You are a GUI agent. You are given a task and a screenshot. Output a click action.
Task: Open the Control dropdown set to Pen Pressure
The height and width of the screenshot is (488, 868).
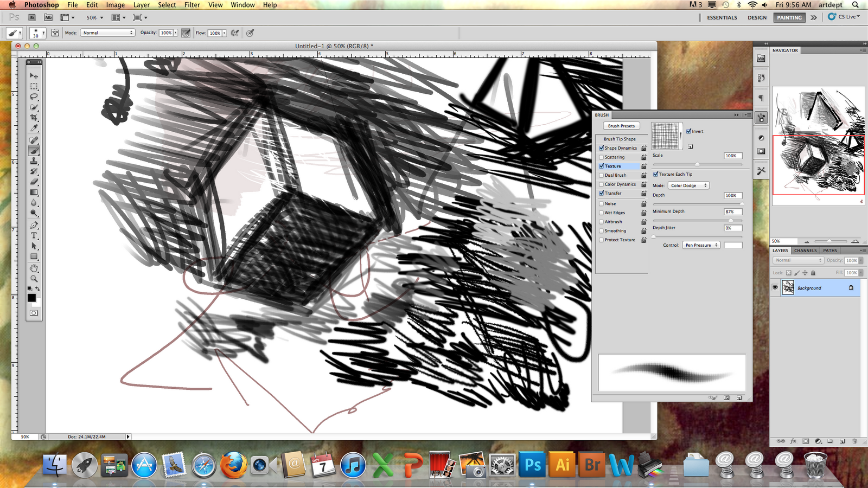701,245
